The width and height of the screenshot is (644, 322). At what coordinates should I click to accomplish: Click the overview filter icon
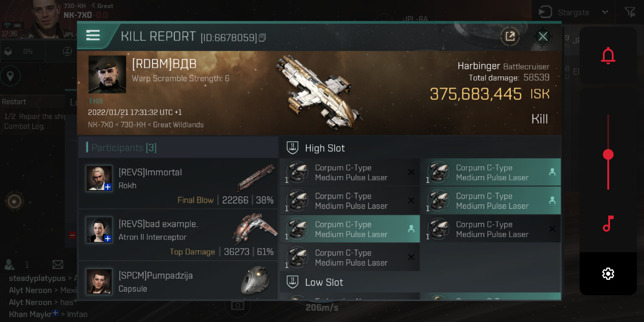click(630, 12)
